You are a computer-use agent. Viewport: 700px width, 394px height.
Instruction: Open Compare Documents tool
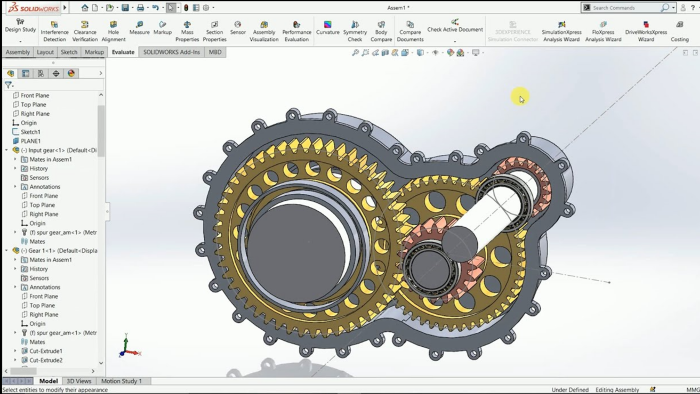(410, 31)
